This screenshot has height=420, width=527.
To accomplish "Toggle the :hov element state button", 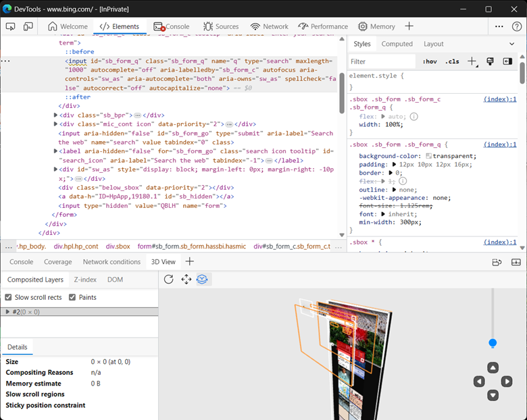I will 430,61.
